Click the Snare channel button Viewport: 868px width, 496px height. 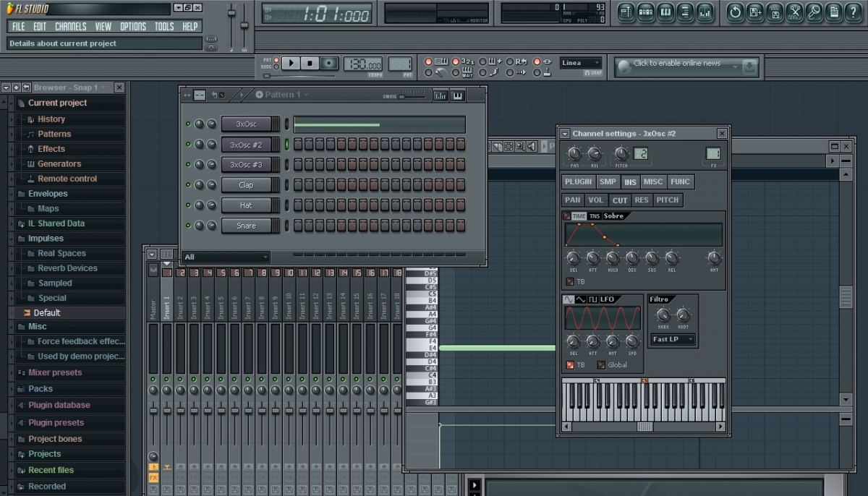[x=246, y=226]
